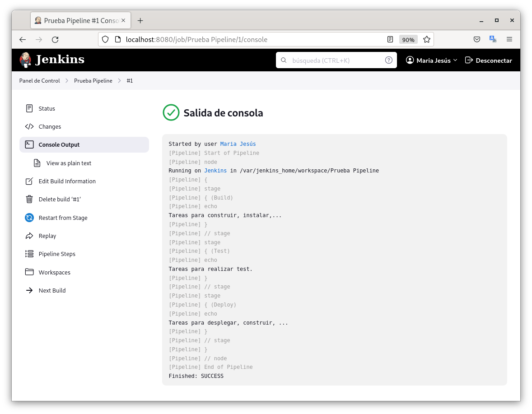532x414 pixels.
Task: Open Pipeline Steps list icon
Action: (x=29, y=254)
